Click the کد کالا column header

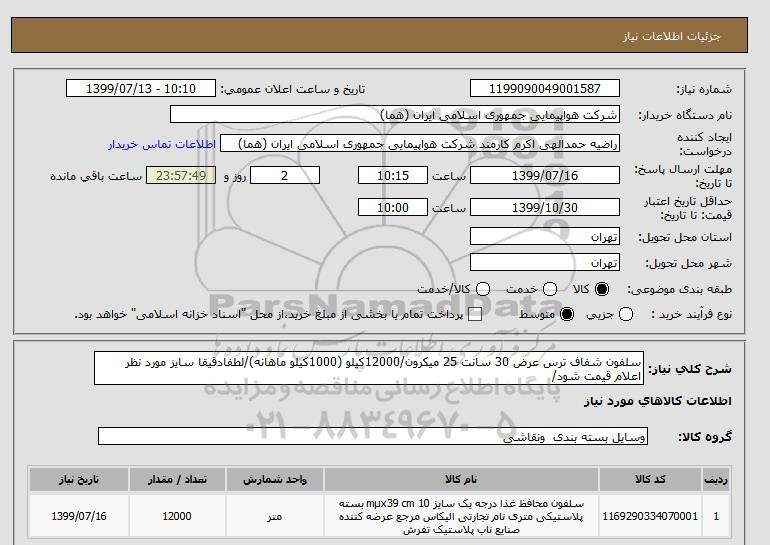click(x=650, y=480)
